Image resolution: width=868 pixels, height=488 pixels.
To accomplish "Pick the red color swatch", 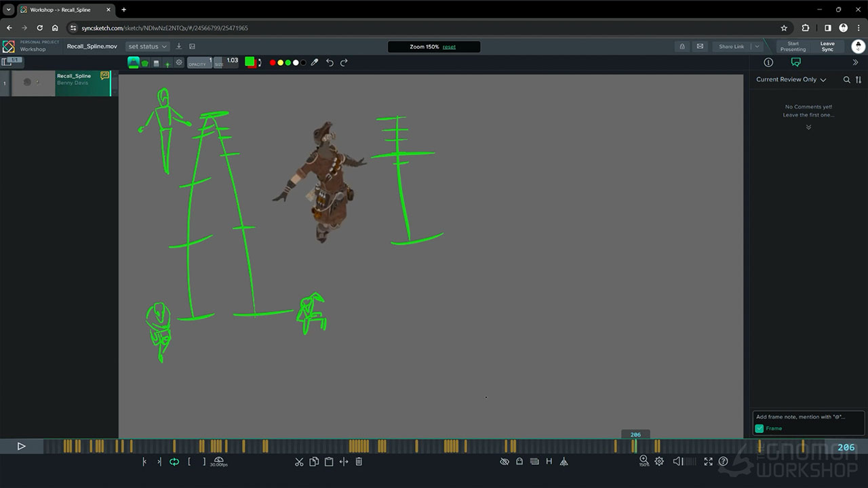I will click(x=273, y=62).
